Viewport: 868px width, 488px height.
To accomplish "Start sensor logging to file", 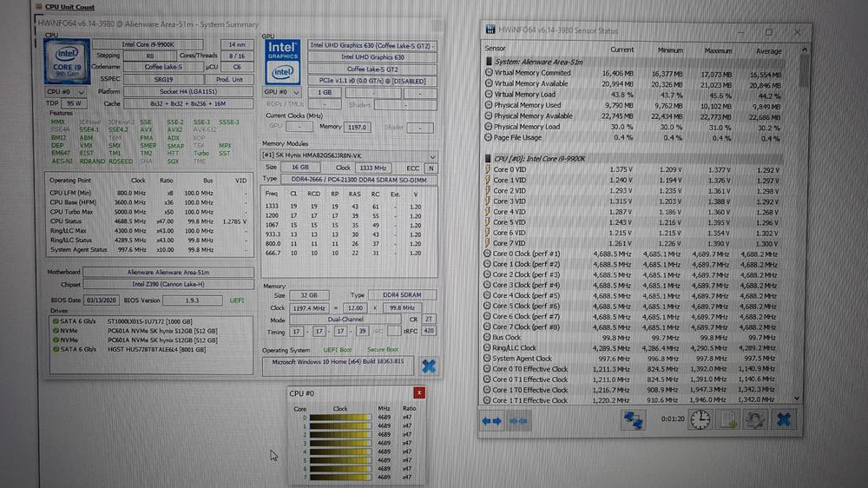I will (729, 420).
